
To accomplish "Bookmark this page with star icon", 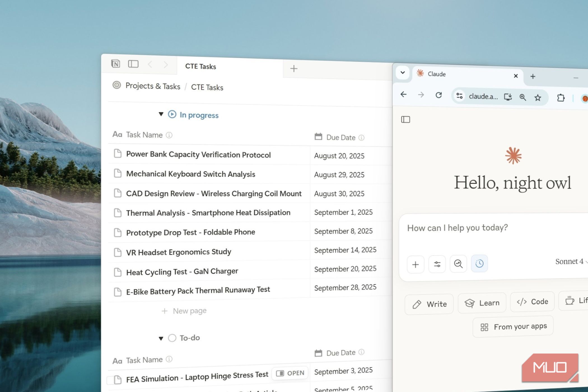I will [x=538, y=97].
